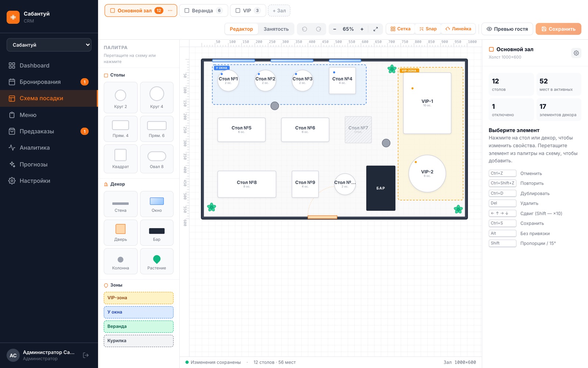588x368 pixels.
Task: Go to Dashboard in sidebar
Action: click(49, 66)
